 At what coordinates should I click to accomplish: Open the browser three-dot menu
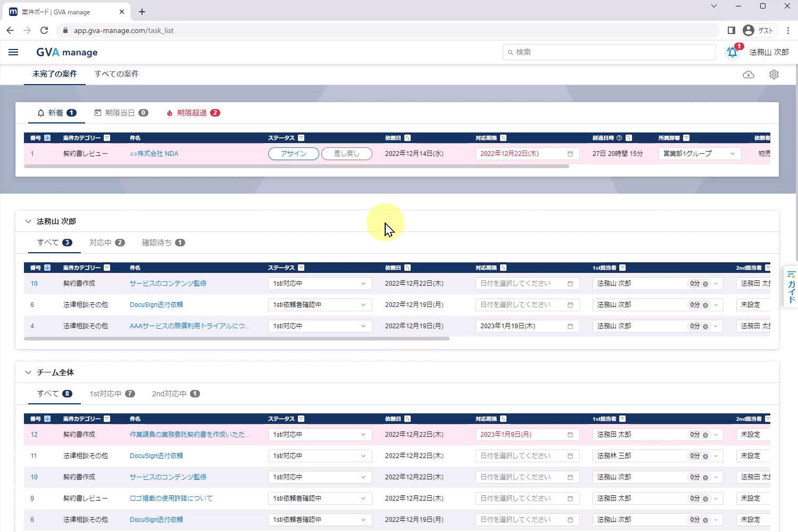coord(788,30)
